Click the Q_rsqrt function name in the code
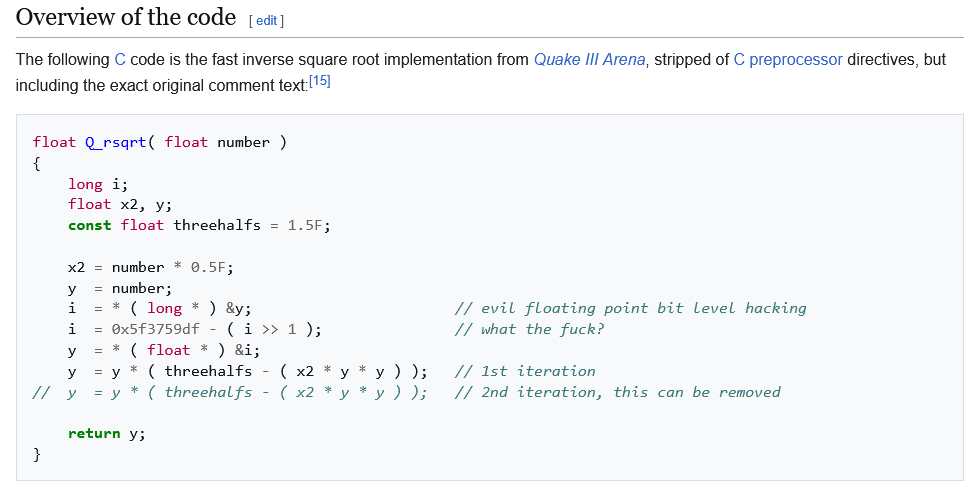 [x=115, y=142]
